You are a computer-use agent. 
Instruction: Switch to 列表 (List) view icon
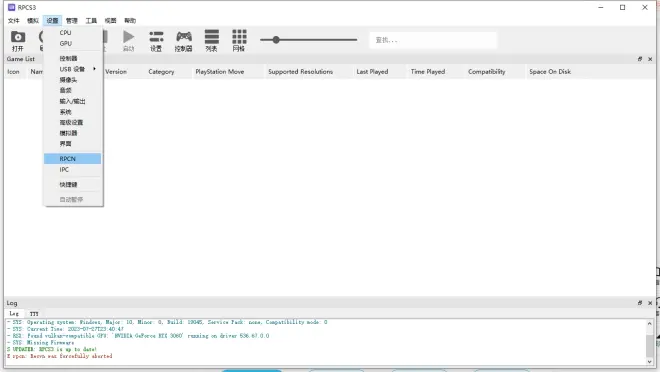pyautogui.click(x=211, y=41)
